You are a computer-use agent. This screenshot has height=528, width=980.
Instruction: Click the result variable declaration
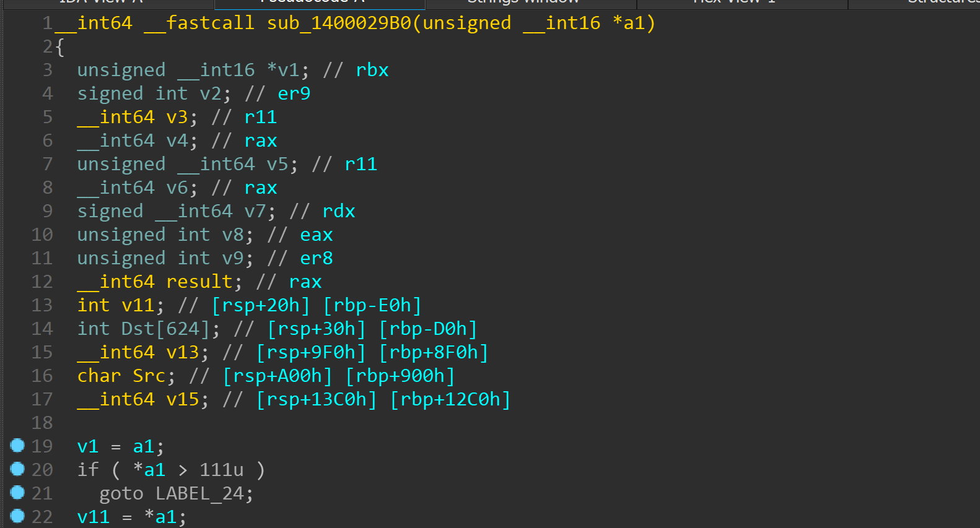pyautogui.click(x=199, y=282)
